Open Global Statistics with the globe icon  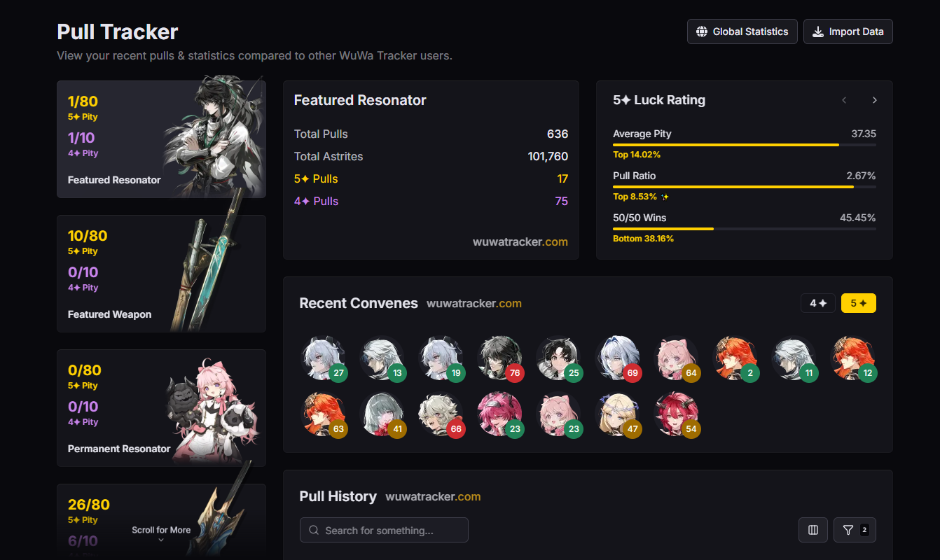point(742,31)
